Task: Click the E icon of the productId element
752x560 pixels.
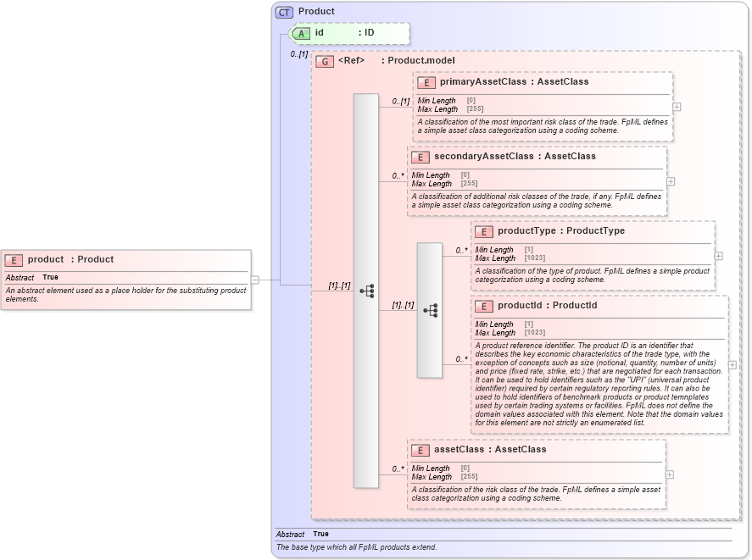Action: 483,306
